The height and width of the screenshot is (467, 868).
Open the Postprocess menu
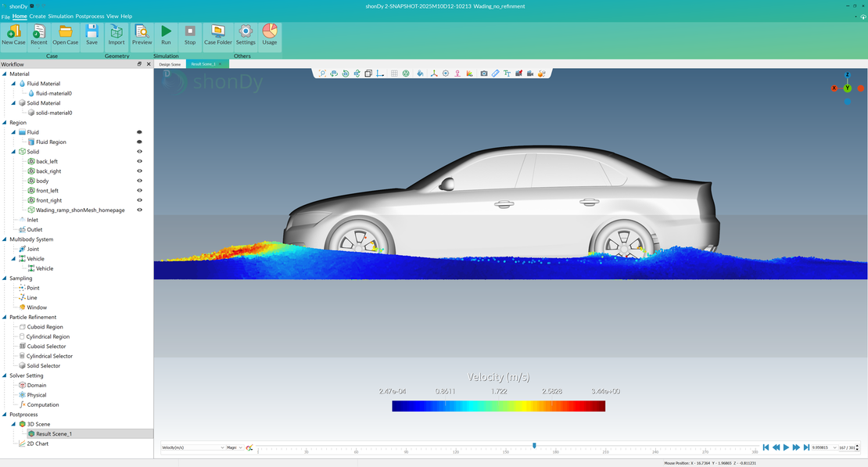click(x=90, y=16)
